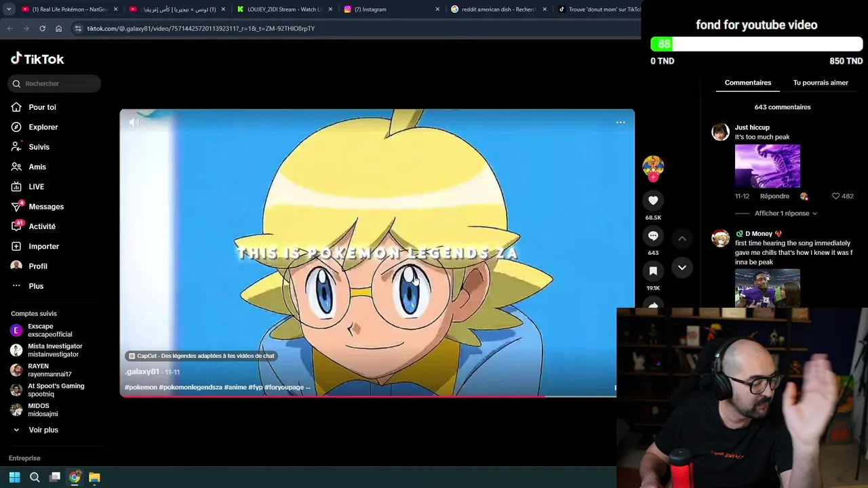
Task: Click the browser home button
Action: pos(58,28)
